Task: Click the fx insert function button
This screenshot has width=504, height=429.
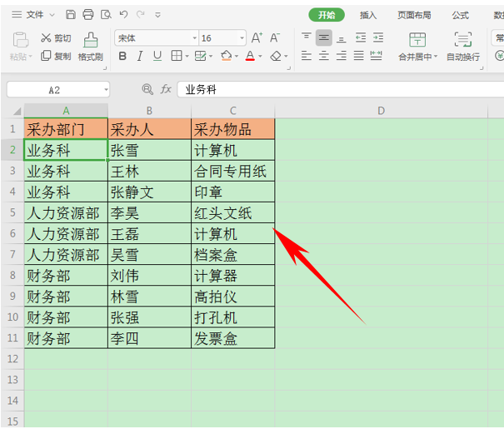Action: coord(166,89)
